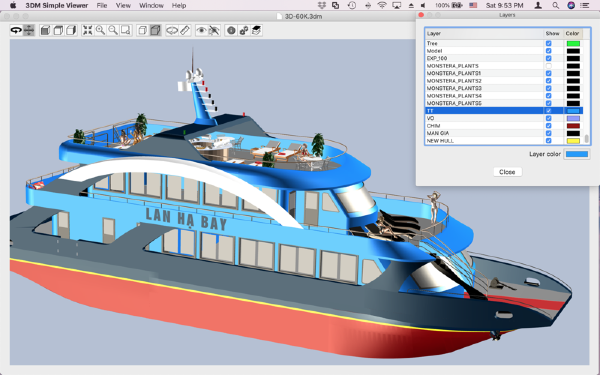
Task: Select the rotate view tool
Action: point(16,30)
